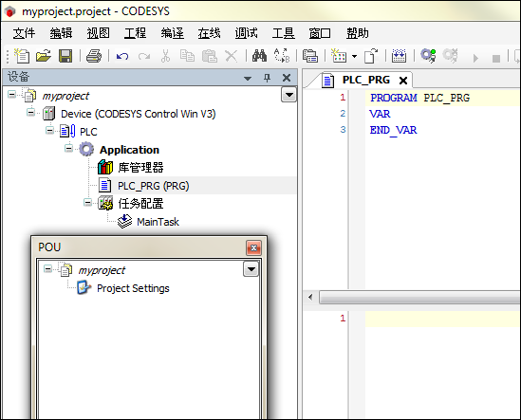Select 库管理器 library manager item
The image size is (521, 420).
click(140, 167)
